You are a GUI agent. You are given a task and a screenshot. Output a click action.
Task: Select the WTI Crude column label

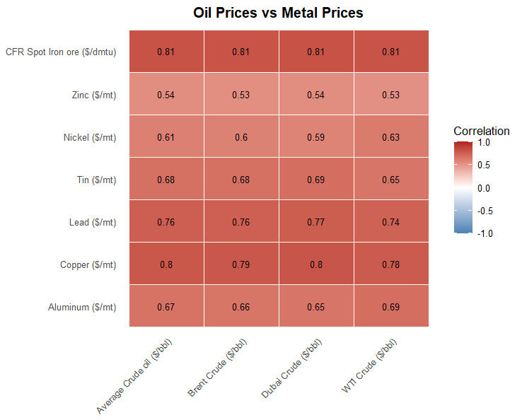[370, 366]
